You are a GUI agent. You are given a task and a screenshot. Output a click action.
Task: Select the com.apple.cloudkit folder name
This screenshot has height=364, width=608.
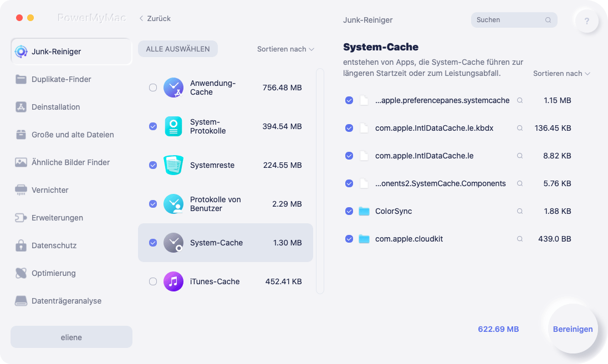point(408,239)
